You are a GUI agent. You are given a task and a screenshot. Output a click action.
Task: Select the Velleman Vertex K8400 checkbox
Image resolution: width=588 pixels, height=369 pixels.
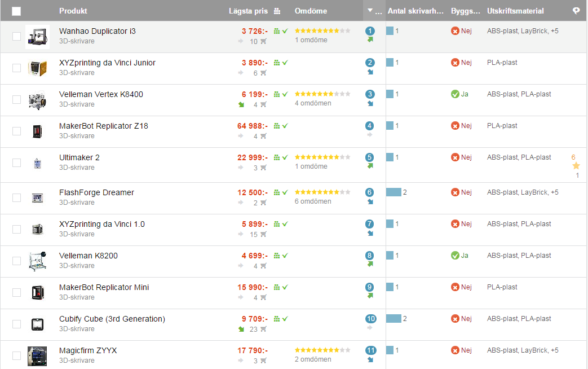16,99
